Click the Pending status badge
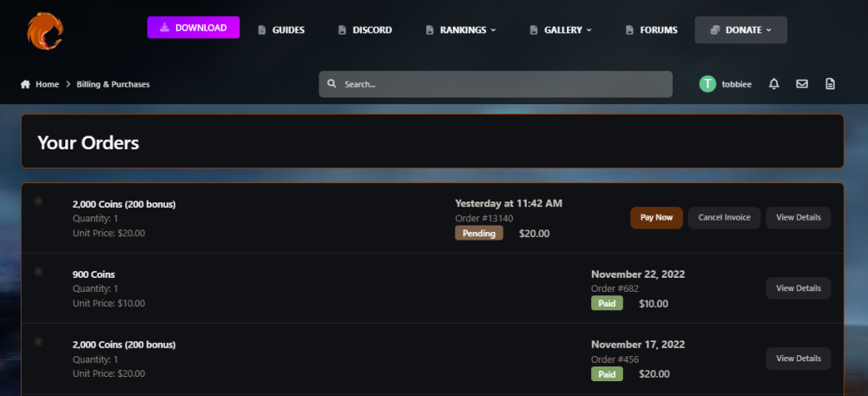868x396 pixels. (x=479, y=233)
